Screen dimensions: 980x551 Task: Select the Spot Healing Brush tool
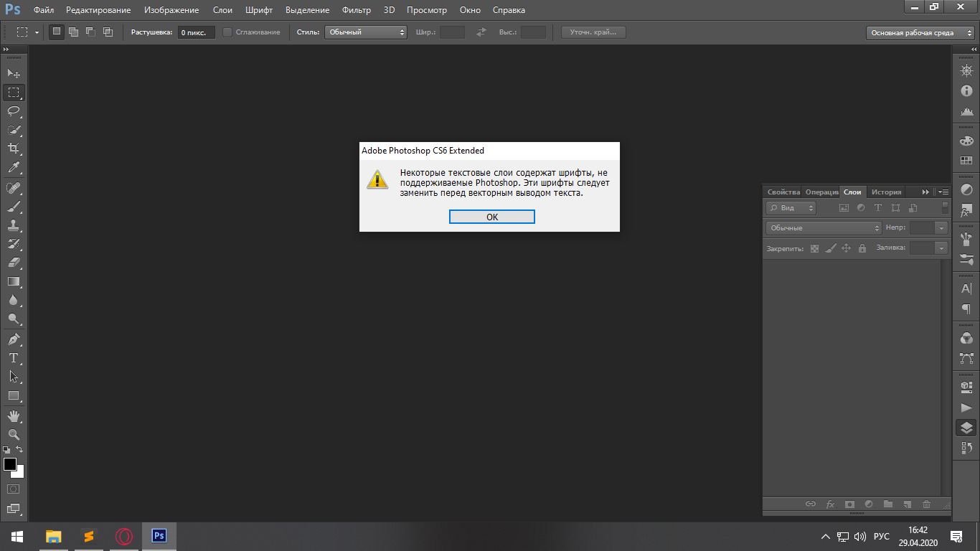14,188
